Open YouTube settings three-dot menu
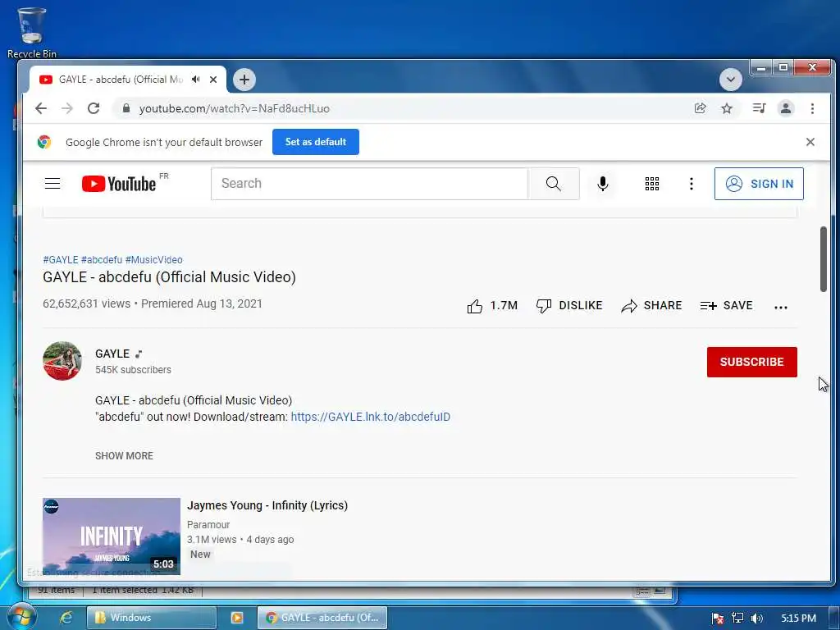Viewport: 840px width, 630px height. tap(691, 184)
